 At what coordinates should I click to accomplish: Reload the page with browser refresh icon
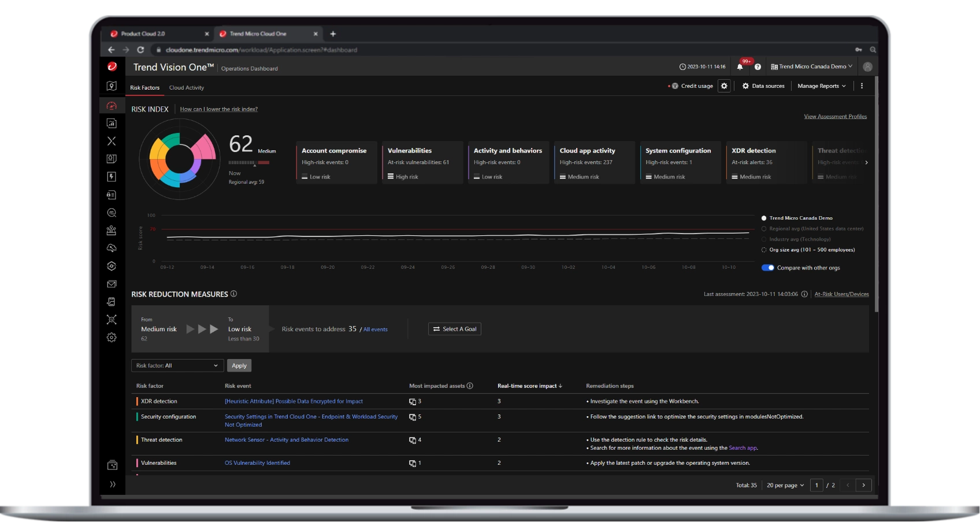click(x=140, y=50)
